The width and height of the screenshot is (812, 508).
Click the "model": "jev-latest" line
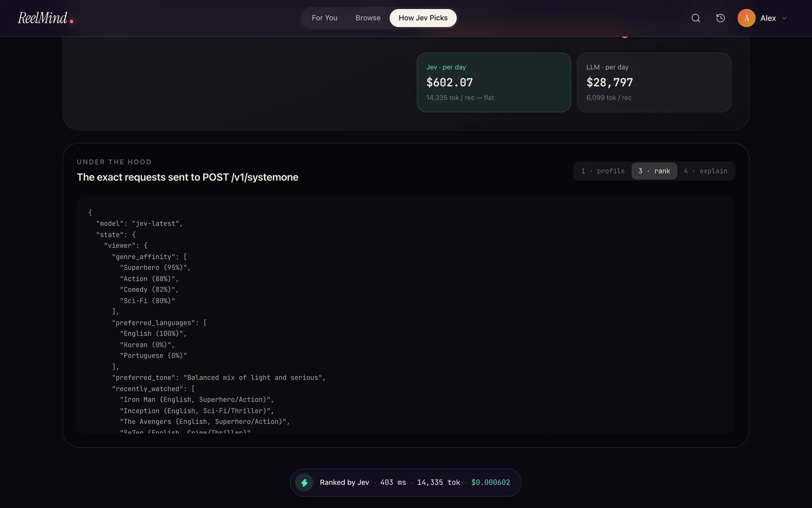point(139,224)
